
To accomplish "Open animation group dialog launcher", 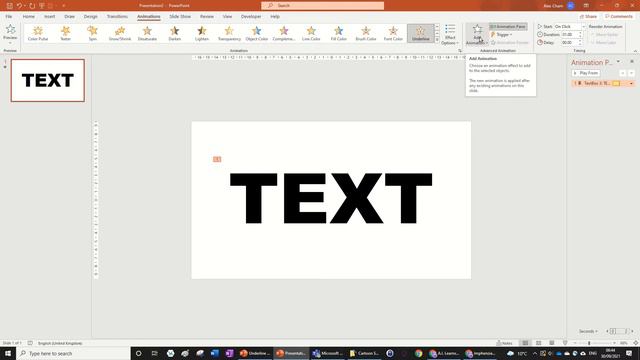I will point(460,51).
